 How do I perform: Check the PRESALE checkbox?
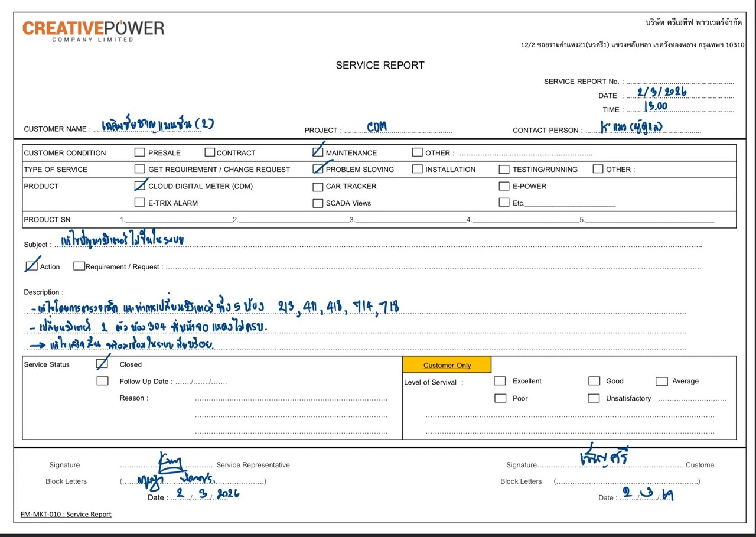tap(139, 152)
